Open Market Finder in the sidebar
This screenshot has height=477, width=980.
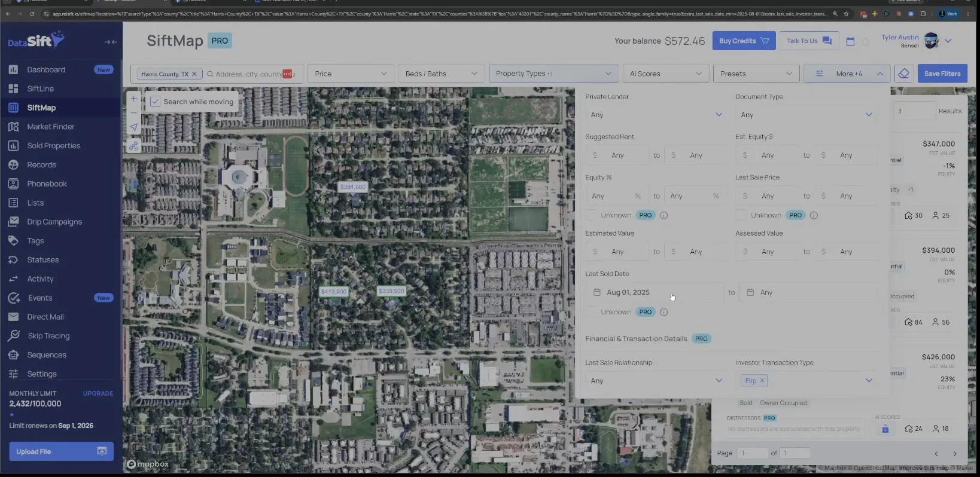(x=51, y=127)
